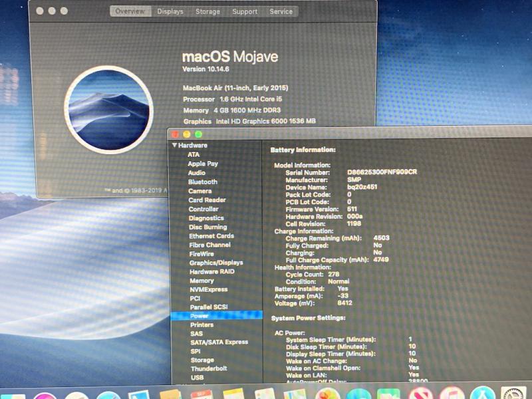This screenshot has height=399, width=532.
Task: Select Controller in the sidebar
Action: [203, 209]
